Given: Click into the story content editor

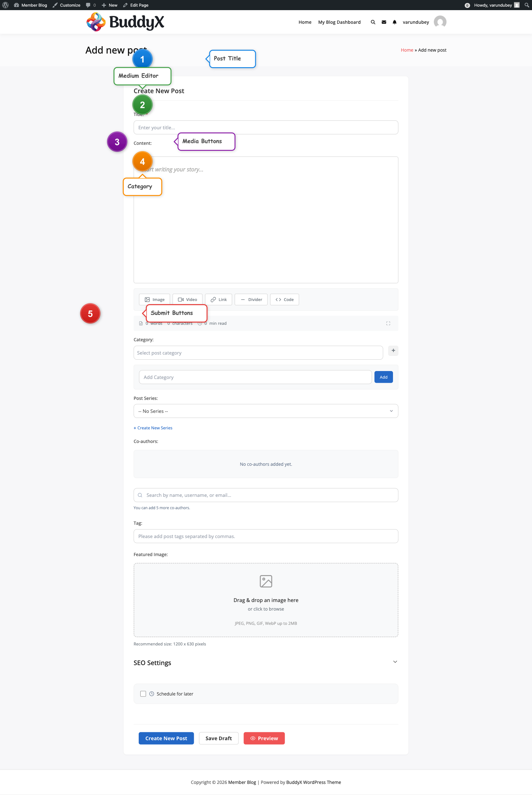Looking at the screenshot, I should (266, 220).
